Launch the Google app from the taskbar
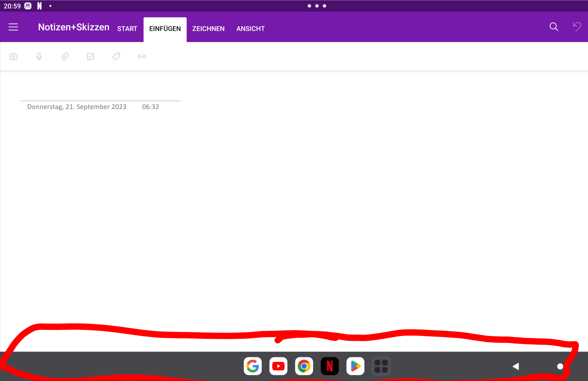The height and width of the screenshot is (381, 588). point(253,366)
